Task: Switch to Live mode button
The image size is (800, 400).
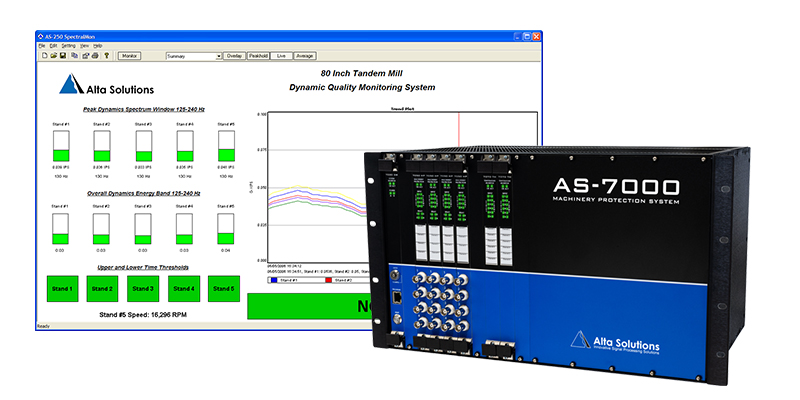Action: pyautogui.click(x=281, y=56)
